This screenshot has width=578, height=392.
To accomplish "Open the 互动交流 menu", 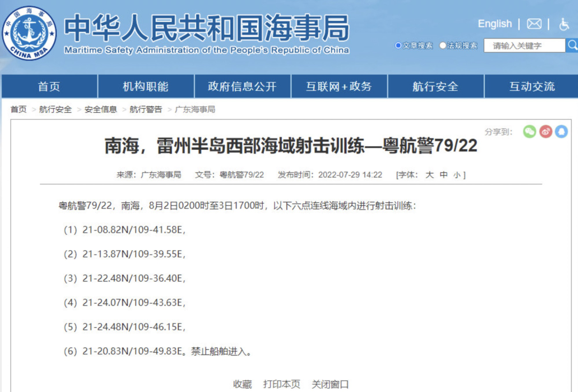I will pyautogui.click(x=533, y=86).
